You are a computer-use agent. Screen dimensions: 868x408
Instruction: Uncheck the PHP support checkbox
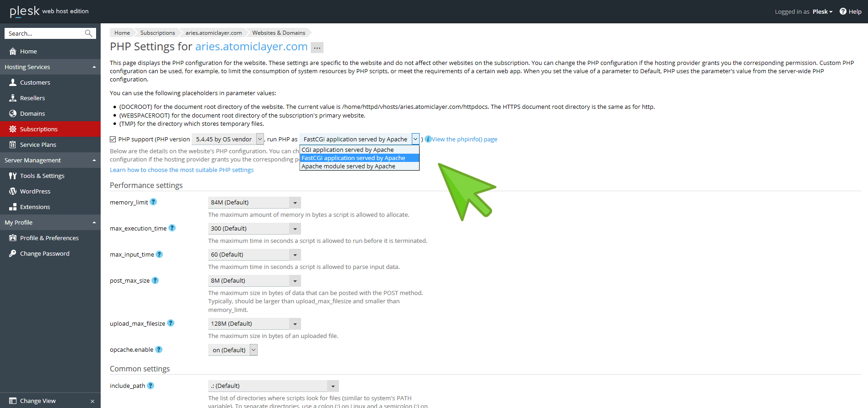113,140
